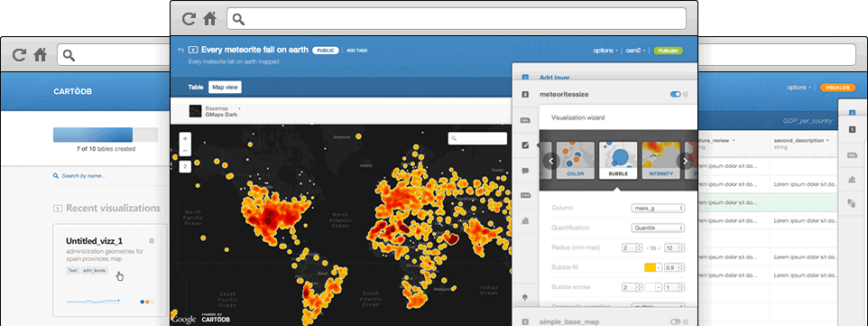Click the map zoom out minus button
868x326 pixels.
[186, 151]
